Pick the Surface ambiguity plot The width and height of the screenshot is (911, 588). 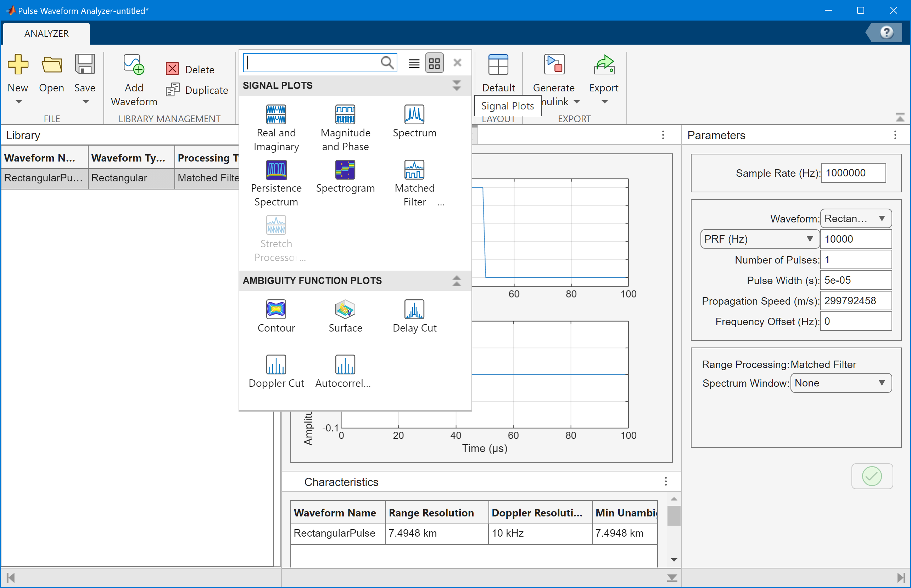pyautogui.click(x=345, y=310)
